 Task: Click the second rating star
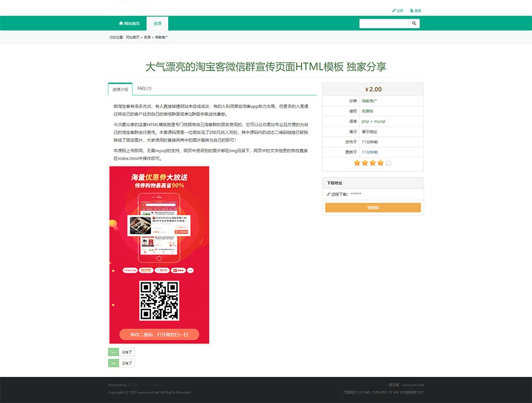[365, 163]
